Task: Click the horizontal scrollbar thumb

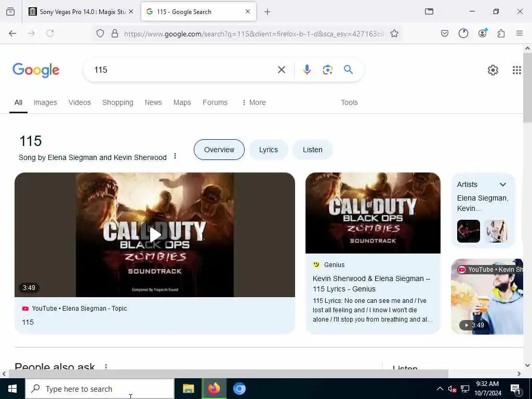Action: [x=228, y=374]
